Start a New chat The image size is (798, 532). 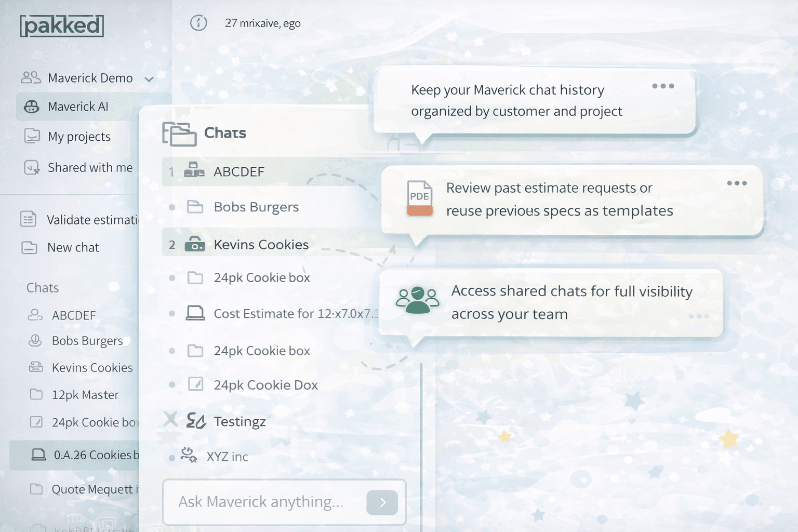pyautogui.click(x=73, y=248)
